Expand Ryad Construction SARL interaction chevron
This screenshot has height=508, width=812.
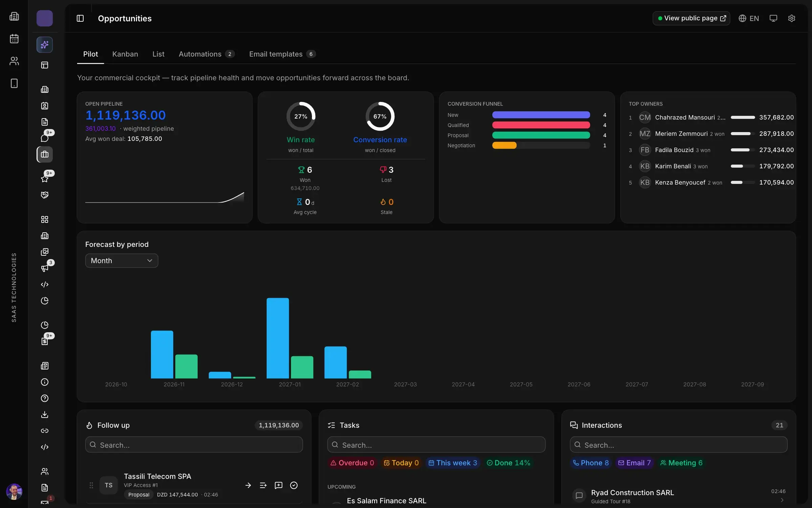point(782,500)
